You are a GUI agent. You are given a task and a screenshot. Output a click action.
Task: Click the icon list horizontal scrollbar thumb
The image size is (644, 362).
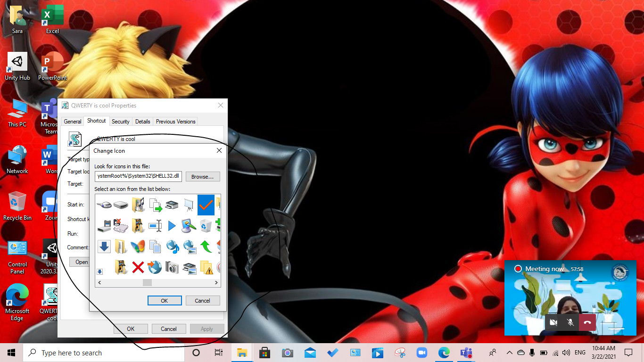click(147, 283)
